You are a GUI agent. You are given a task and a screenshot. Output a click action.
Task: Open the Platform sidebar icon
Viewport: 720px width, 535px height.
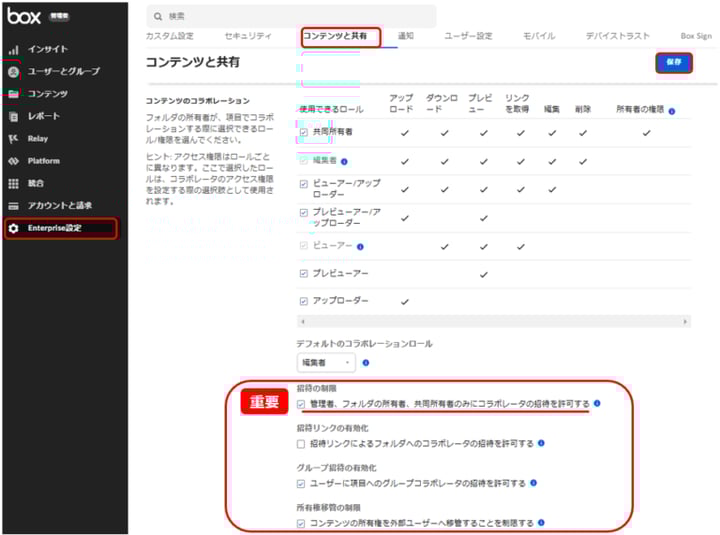(x=14, y=161)
